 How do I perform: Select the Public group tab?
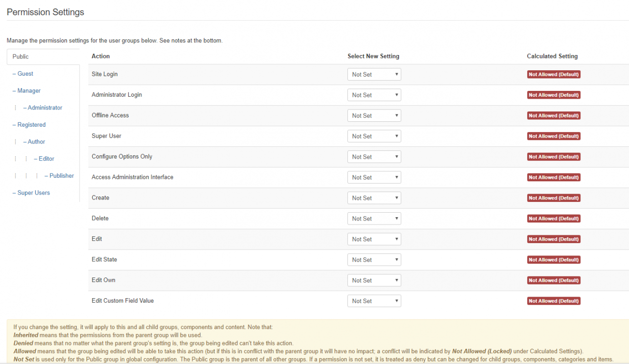21,56
